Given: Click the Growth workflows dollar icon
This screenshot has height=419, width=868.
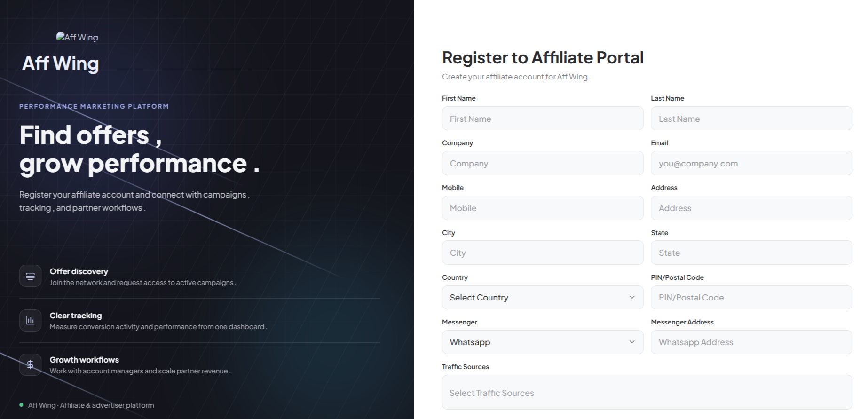Looking at the screenshot, I should (30, 364).
